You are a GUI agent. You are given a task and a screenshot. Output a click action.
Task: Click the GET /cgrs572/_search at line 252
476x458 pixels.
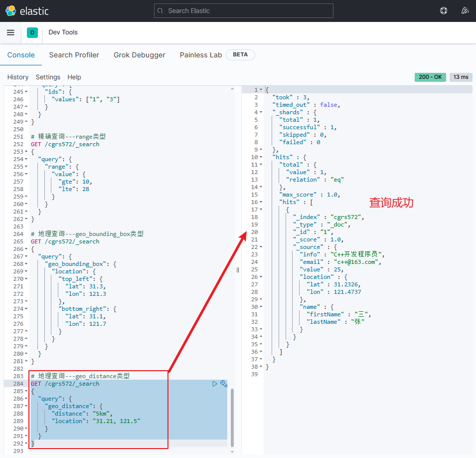(x=65, y=144)
